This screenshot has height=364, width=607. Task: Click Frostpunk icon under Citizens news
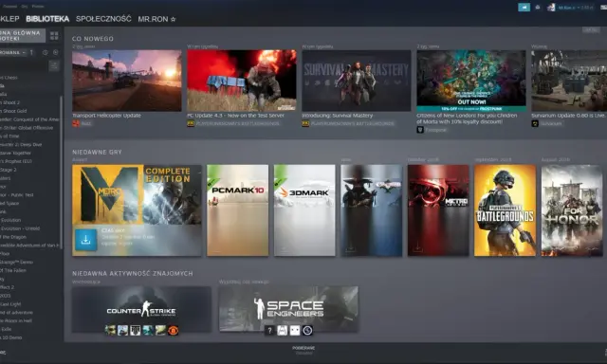tap(420, 130)
